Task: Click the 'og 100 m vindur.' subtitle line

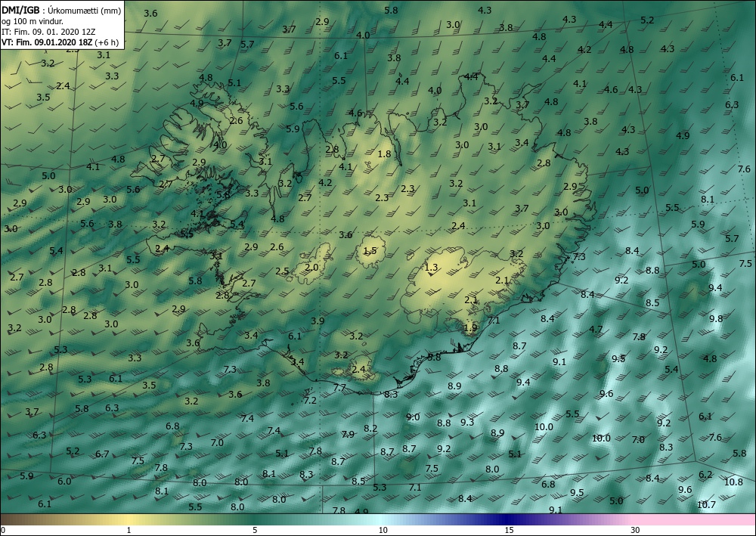Action: tap(33, 21)
